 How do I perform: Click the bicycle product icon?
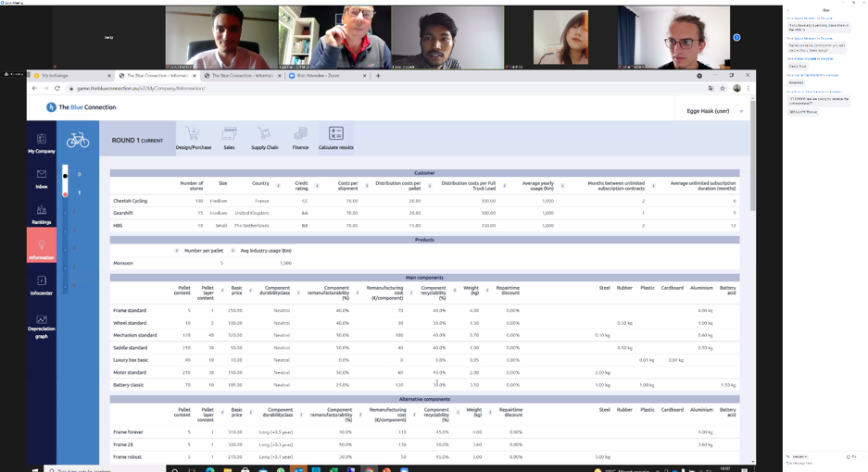[78, 140]
